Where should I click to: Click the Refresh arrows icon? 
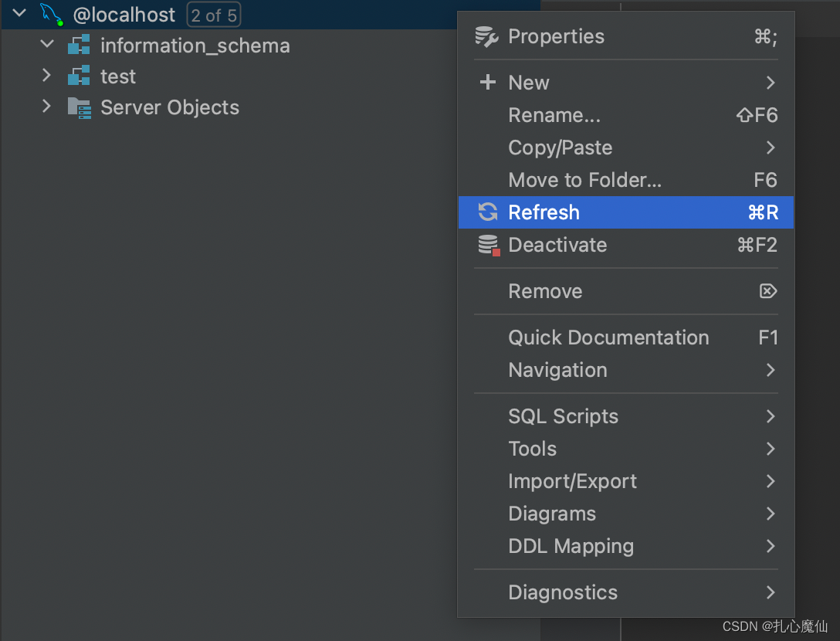487,212
